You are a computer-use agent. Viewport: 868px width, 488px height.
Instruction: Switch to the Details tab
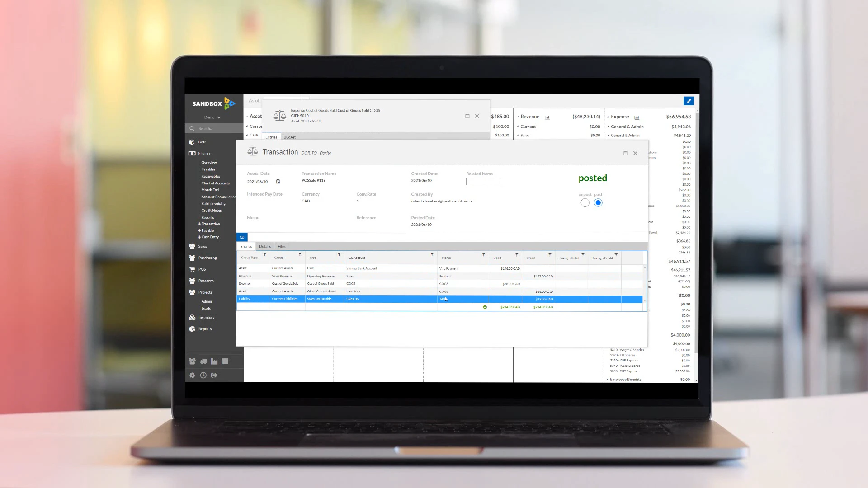(265, 246)
